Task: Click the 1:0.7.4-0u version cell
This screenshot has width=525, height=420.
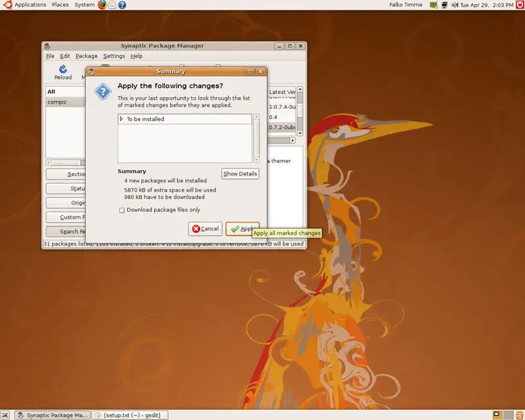Action: 282,107
